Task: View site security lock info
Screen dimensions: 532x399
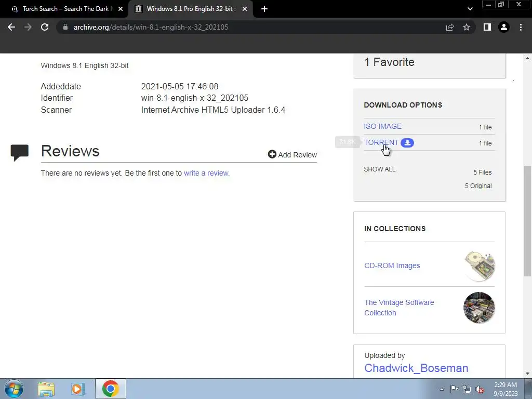Action: click(65, 27)
